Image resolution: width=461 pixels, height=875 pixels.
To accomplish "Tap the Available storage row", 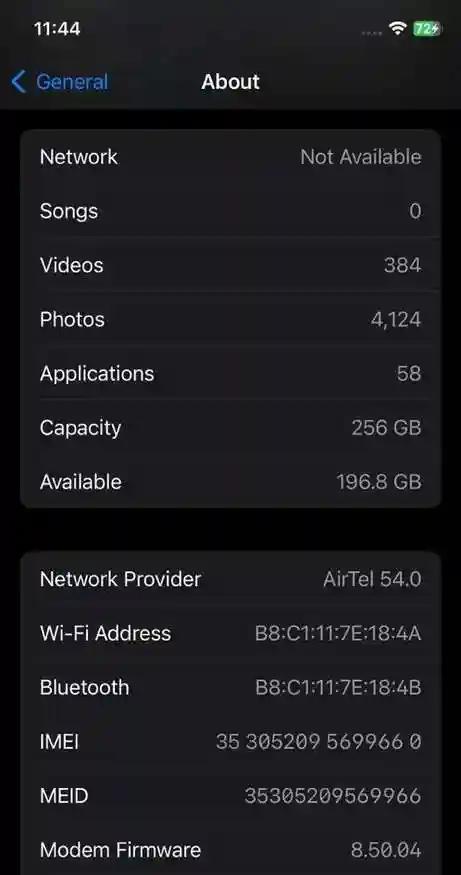I will click(x=230, y=482).
